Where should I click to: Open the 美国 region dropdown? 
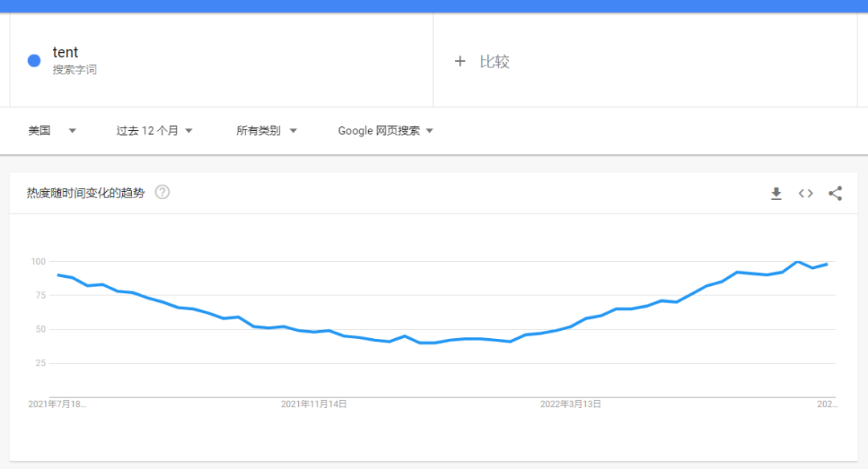(x=51, y=130)
